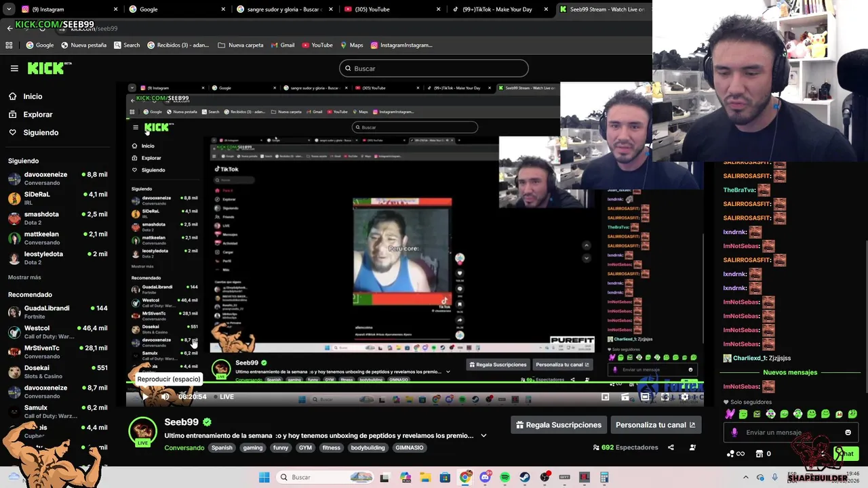
Task: Open the Maps bookmark
Action: point(351,45)
